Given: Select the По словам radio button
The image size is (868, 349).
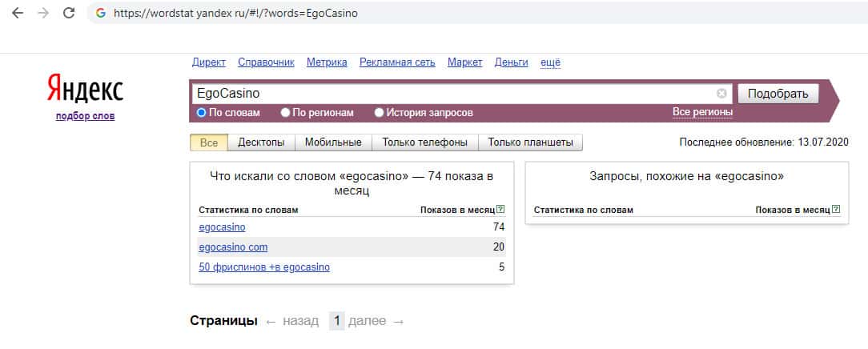Looking at the screenshot, I should [x=202, y=112].
